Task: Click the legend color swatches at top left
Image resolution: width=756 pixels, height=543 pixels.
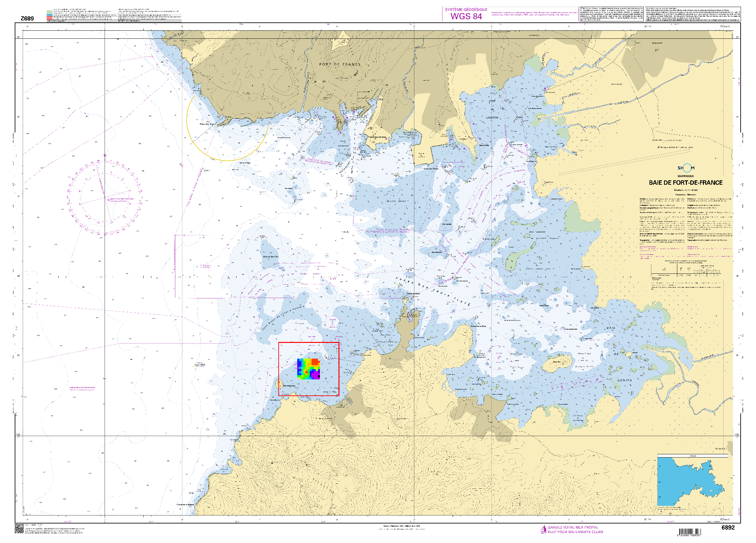Action: pos(49,15)
